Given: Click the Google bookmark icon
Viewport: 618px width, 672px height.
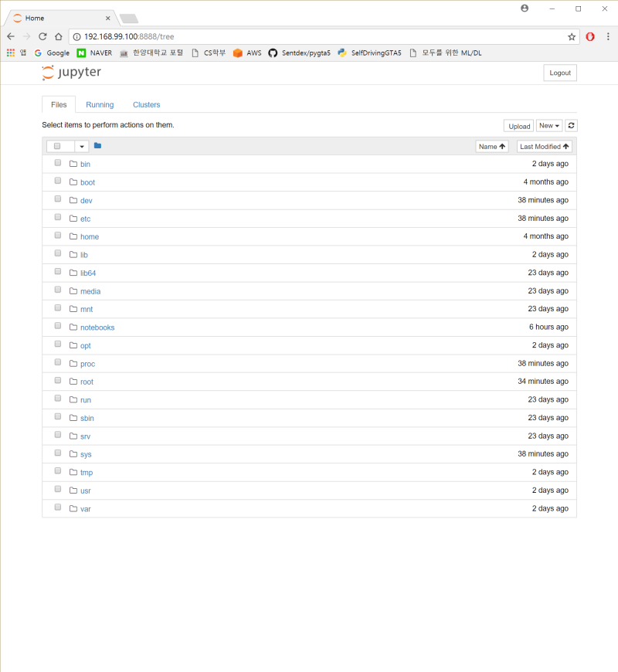Looking at the screenshot, I should [37, 53].
